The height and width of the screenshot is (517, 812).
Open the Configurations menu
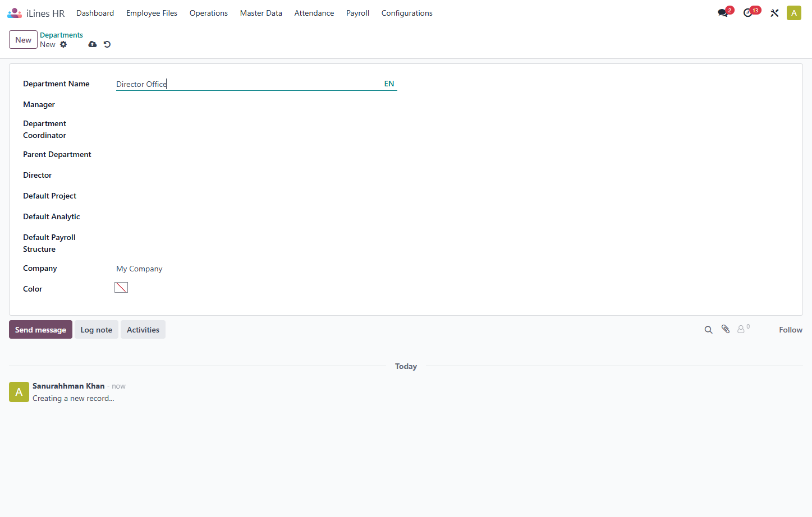pyautogui.click(x=407, y=13)
